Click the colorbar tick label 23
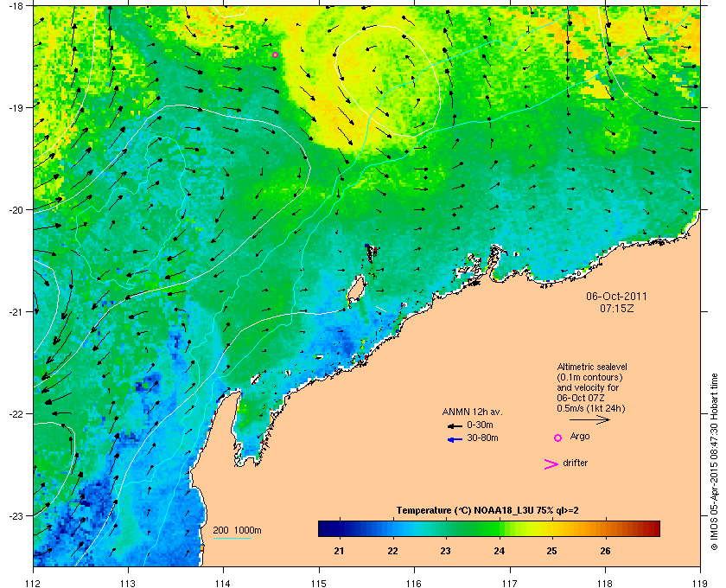The image size is (726, 588). point(445,551)
